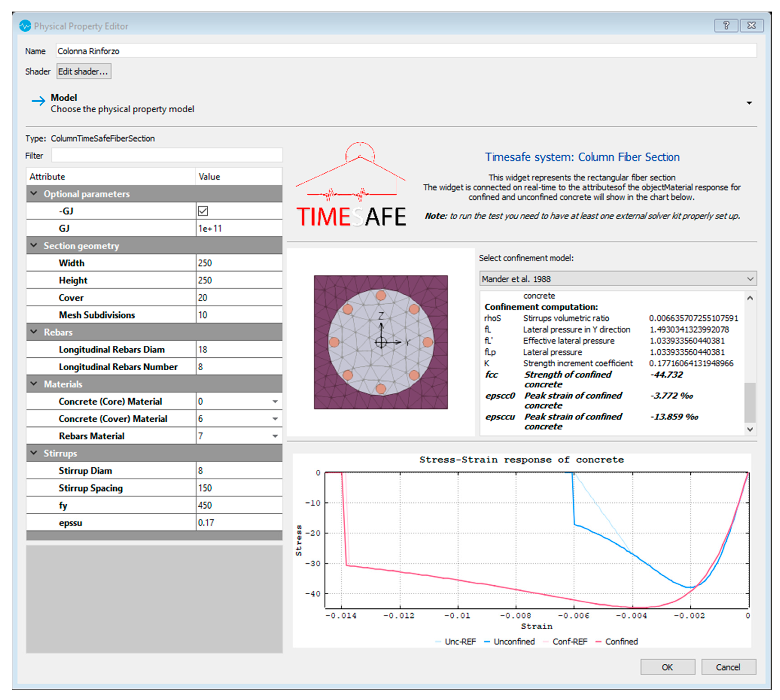Click the section origin crosshair marker
Viewport: 780px width, 700px height.
pos(381,342)
